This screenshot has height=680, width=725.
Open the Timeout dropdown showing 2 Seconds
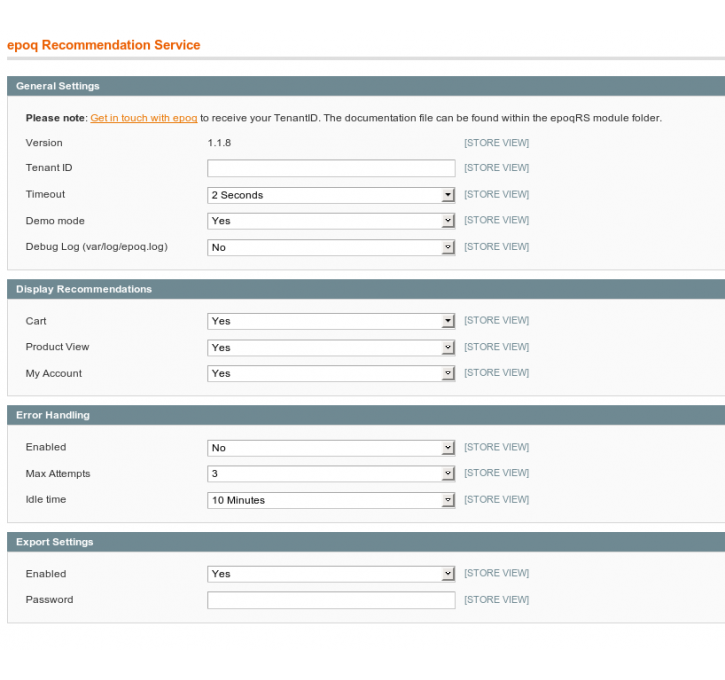331,195
